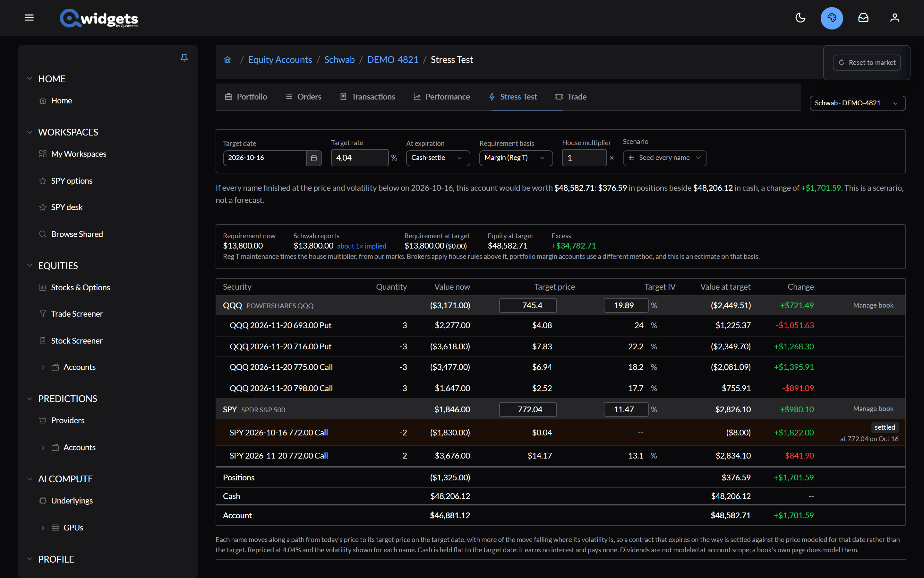Click the about 1× implied link
The height and width of the screenshot is (578, 924).
point(362,246)
